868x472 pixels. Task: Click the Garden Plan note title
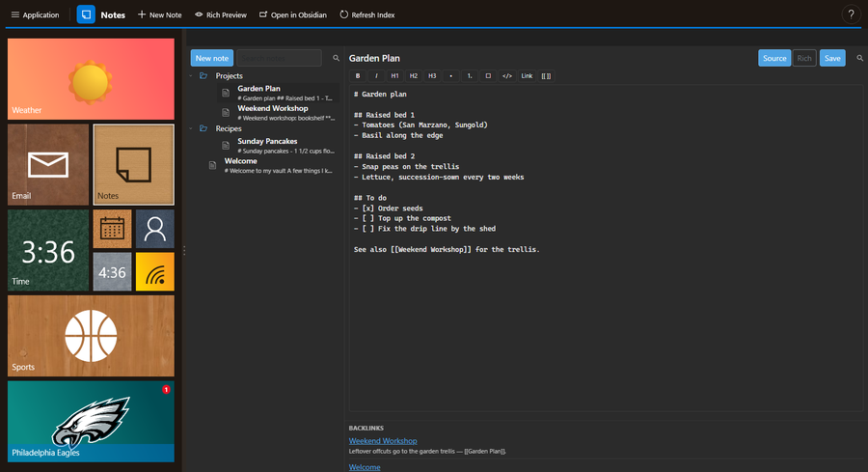pos(374,58)
